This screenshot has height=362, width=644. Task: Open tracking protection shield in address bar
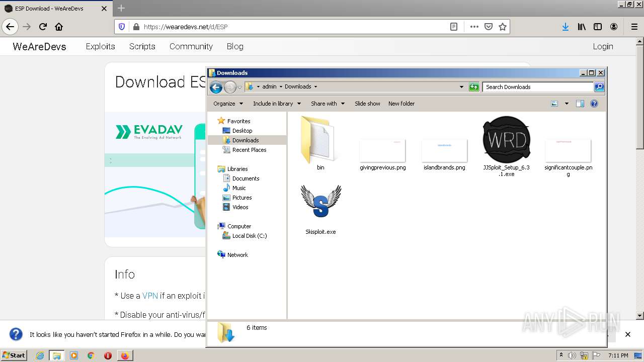(x=121, y=27)
